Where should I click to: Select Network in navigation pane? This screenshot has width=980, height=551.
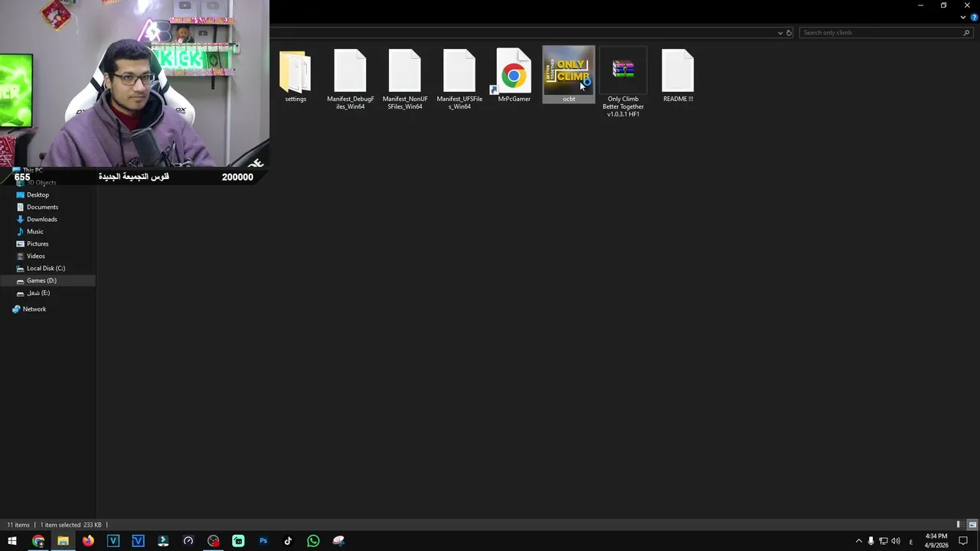coord(34,309)
